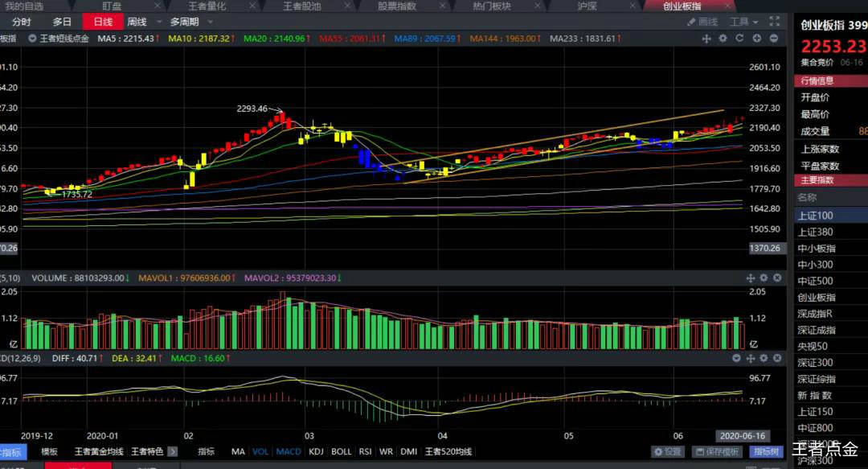Click the crosshair move icon in main chart header
The width and height of the screenshot is (868, 469).
[706, 39]
